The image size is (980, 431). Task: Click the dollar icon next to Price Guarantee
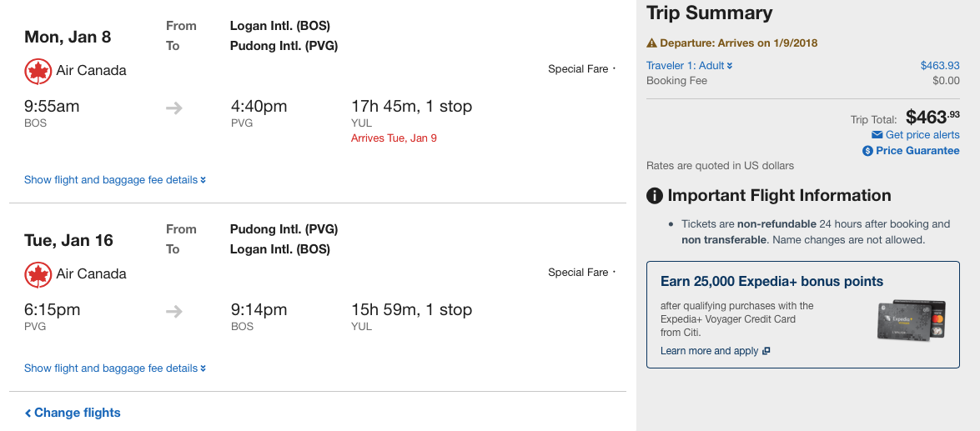tap(867, 151)
